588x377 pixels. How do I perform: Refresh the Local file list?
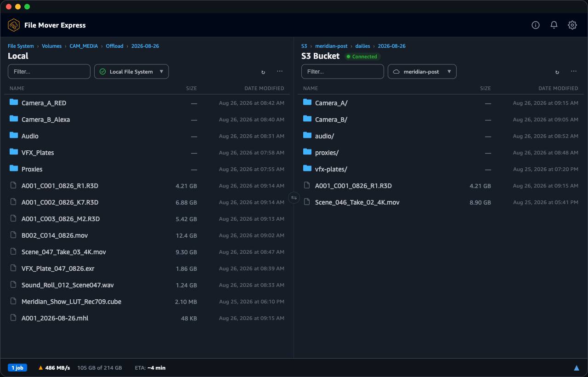click(x=263, y=72)
